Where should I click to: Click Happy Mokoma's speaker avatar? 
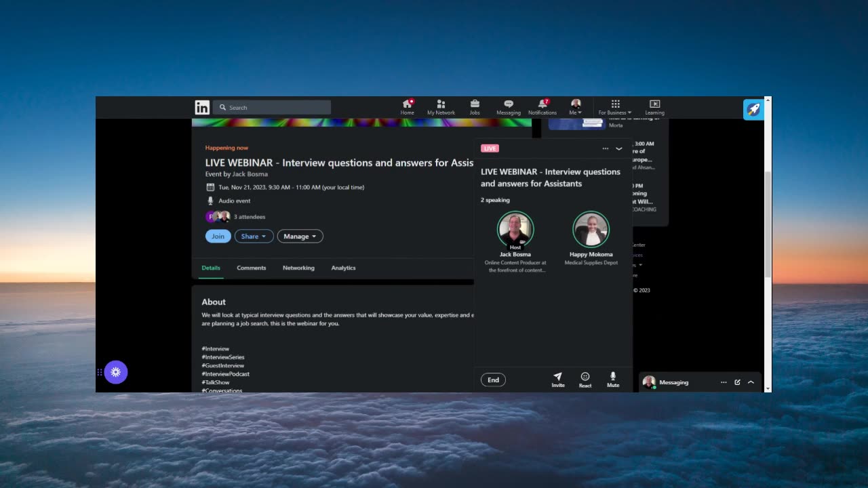pos(591,229)
